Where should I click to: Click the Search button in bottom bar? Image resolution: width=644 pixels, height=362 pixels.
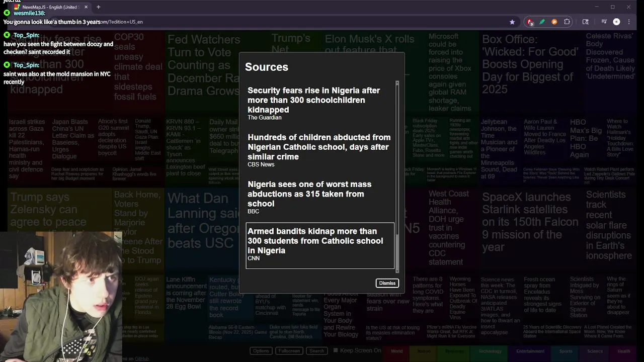point(316,351)
